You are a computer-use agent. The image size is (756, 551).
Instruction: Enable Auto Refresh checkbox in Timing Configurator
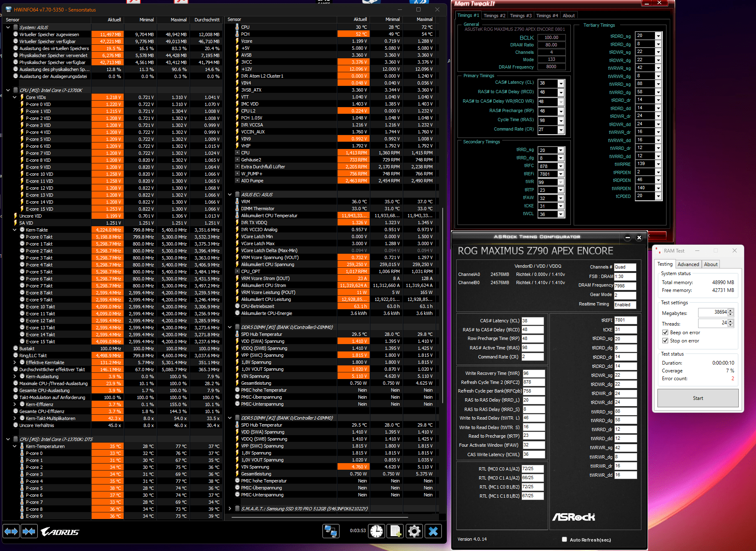tap(564, 540)
